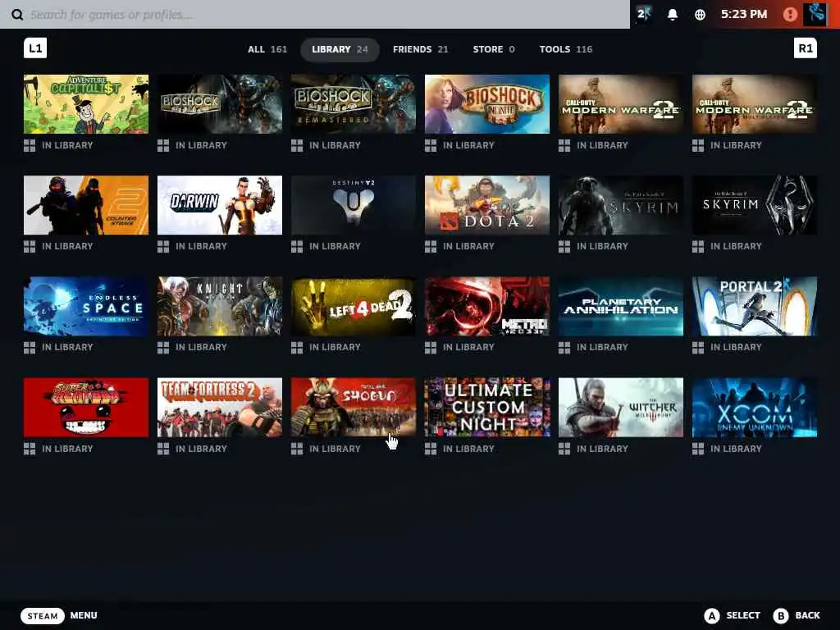The height and width of the screenshot is (630, 840).
Task: Open The Witcher 3 tile
Action: (x=621, y=407)
